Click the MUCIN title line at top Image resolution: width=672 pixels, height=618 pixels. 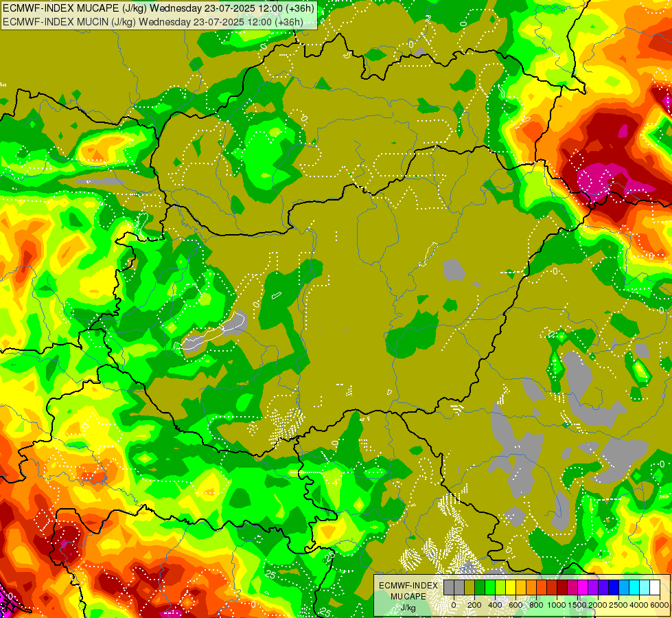pos(153,22)
